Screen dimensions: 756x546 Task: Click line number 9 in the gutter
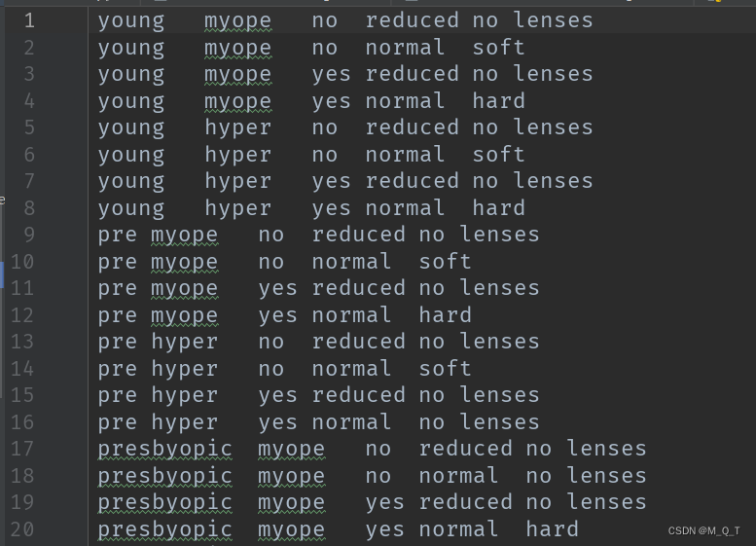[x=28, y=235]
